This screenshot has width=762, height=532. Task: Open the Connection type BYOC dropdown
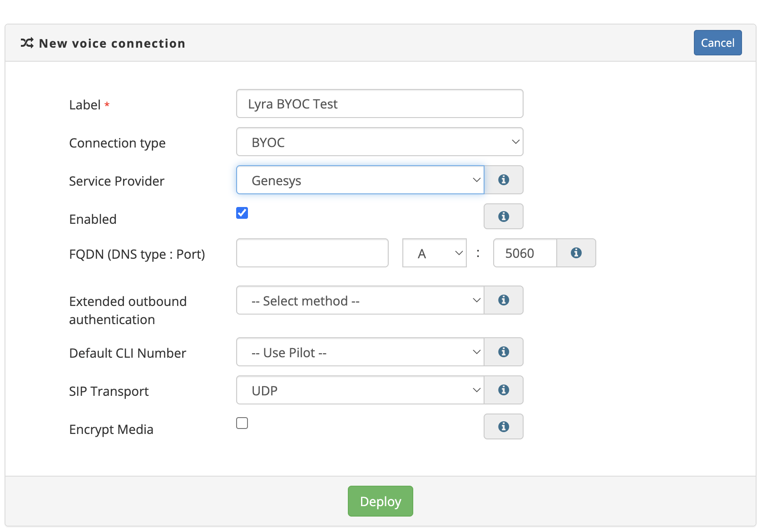point(379,142)
